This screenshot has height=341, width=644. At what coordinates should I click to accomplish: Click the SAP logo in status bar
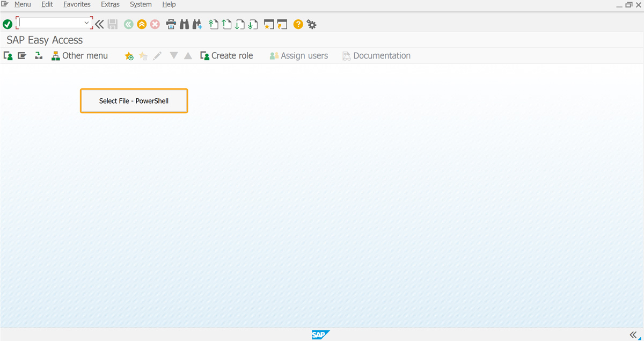coord(320,335)
